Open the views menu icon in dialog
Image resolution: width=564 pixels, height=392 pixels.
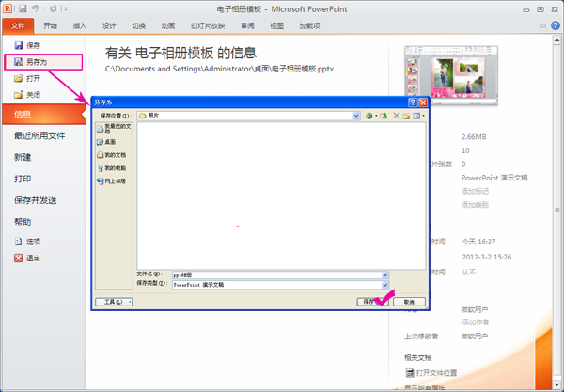(418, 116)
